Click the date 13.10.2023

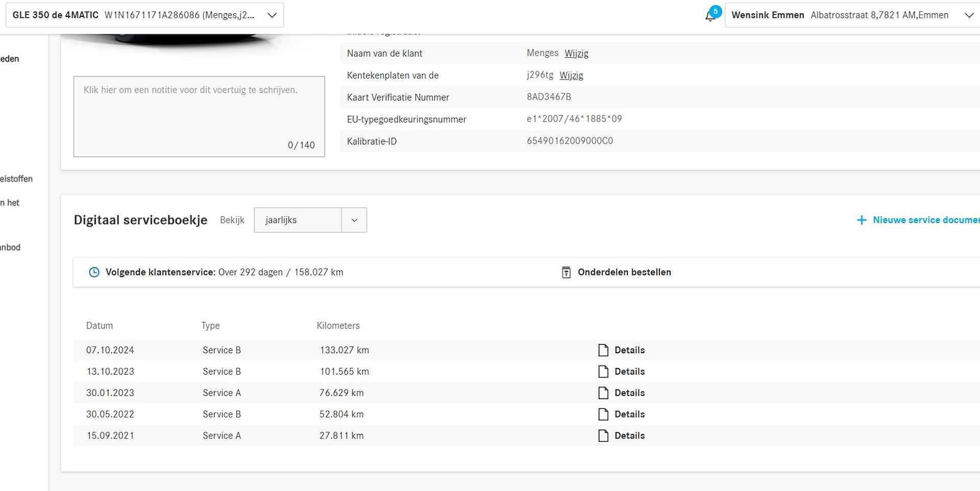pos(110,372)
